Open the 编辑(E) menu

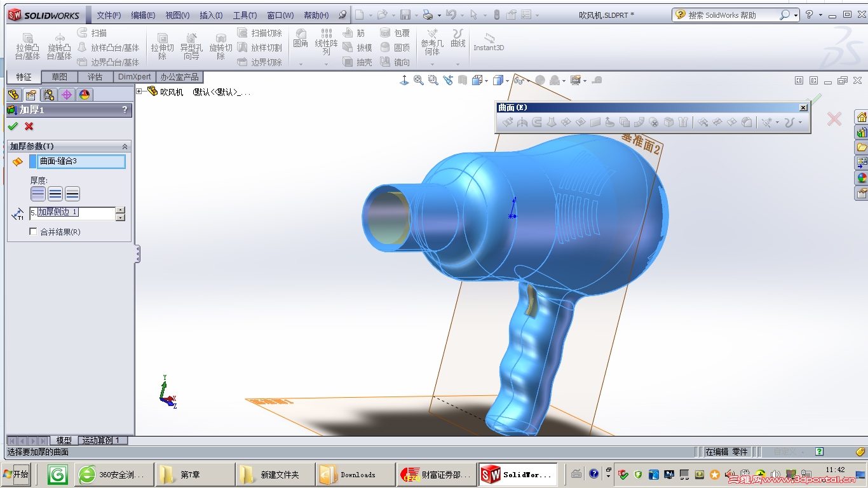coord(143,15)
